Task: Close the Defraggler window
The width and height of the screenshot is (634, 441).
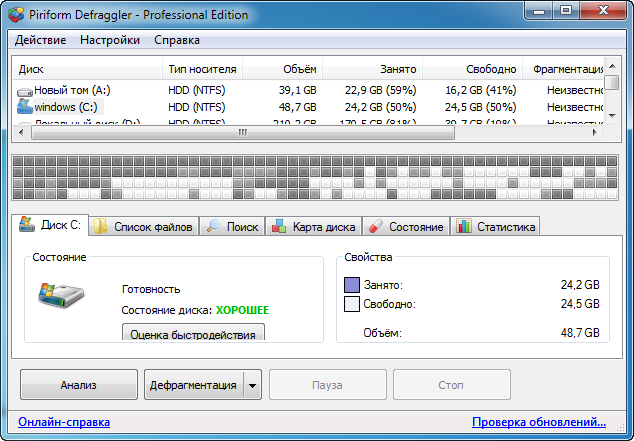Action: click(603, 11)
